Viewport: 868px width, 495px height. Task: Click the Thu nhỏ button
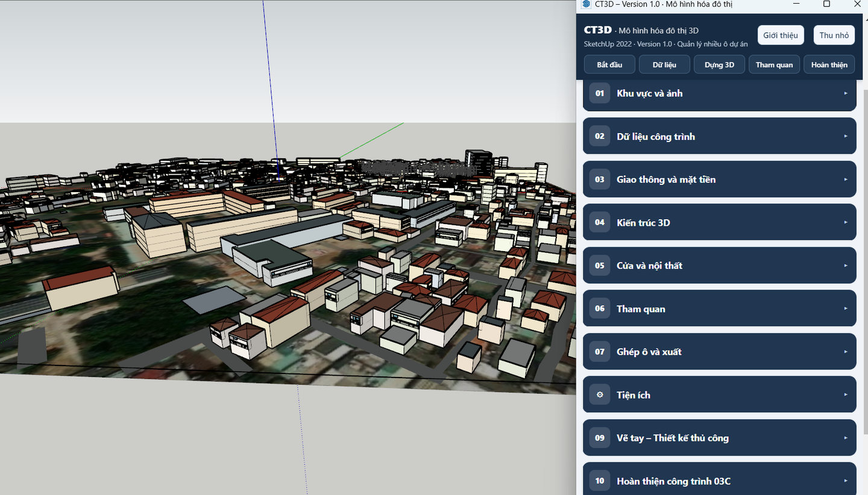[x=834, y=35]
